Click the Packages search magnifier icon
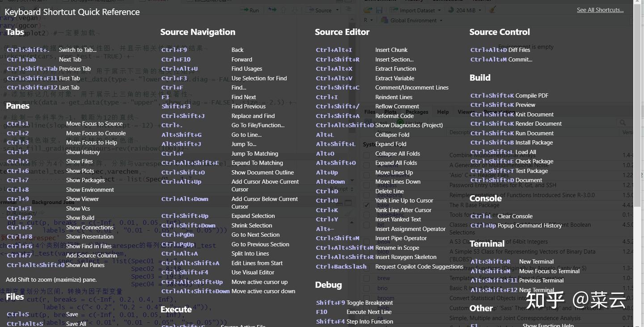Viewport: 644px width, 327px height. [x=623, y=123]
